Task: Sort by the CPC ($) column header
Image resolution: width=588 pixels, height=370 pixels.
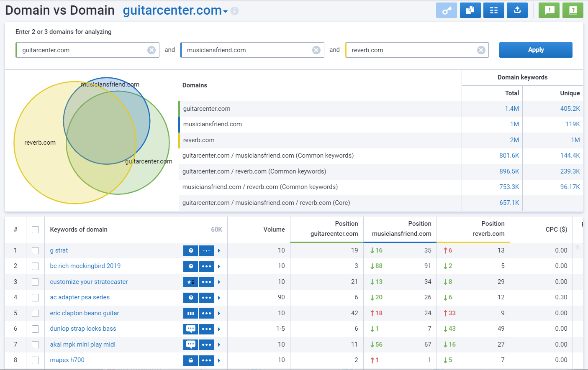Action: pyautogui.click(x=556, y=230)
